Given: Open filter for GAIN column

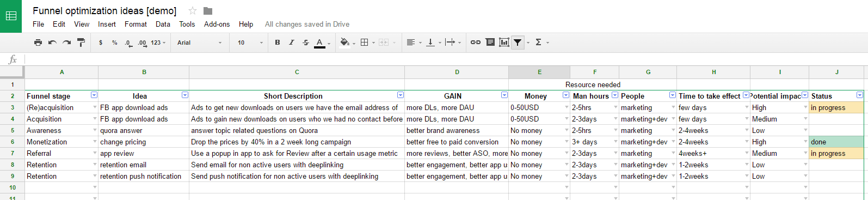Looking at the screenshot, I should (x=504, y=95).
